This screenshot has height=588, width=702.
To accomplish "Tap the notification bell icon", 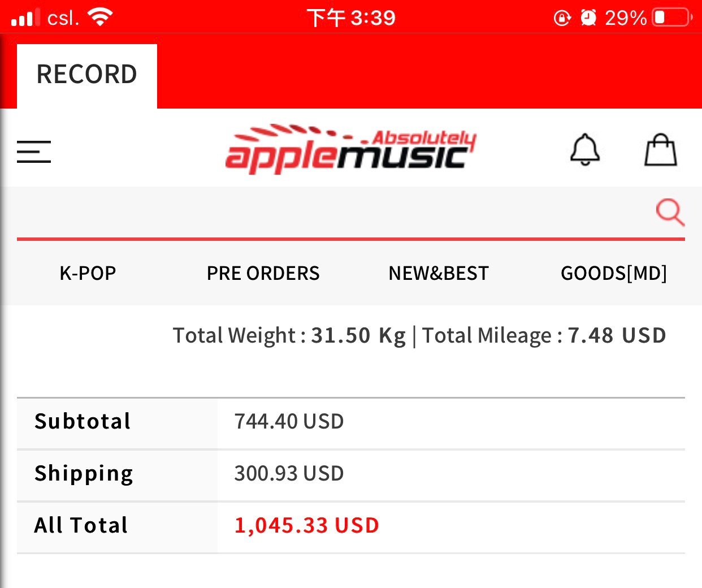I will pyautogui.click(x=585, y=150).
